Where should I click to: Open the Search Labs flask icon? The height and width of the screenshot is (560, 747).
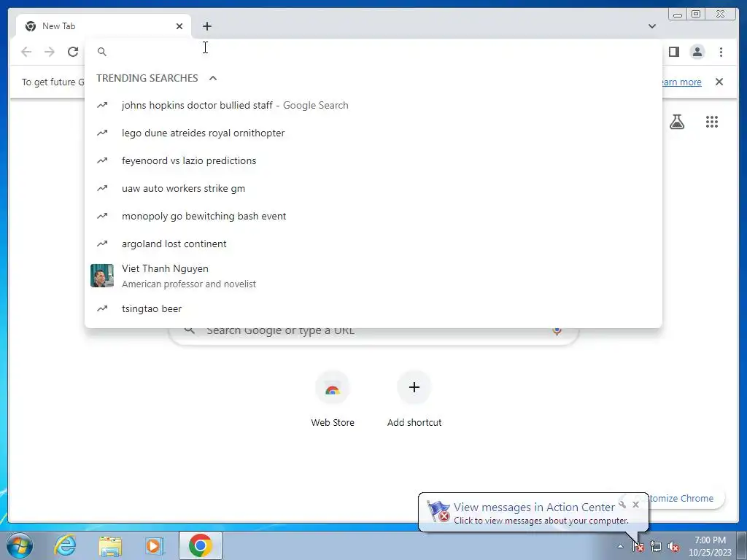pyautogui.click(x=676, y=122)
